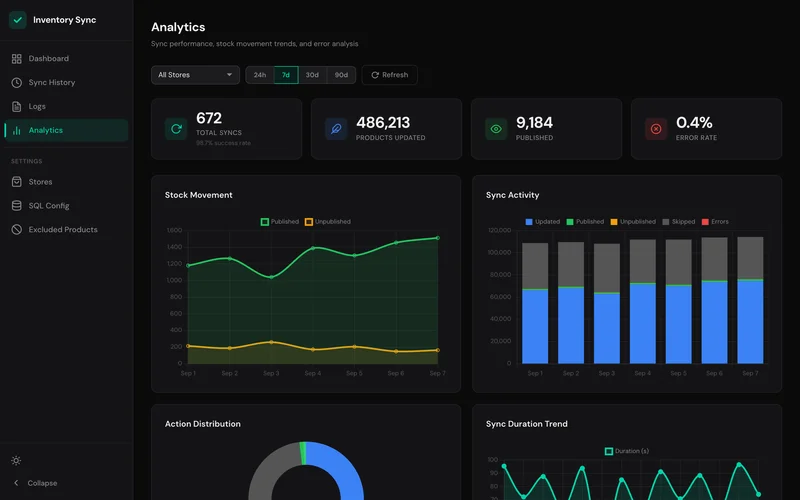Click the Dashboard grid icon
This screenshot has height=500, width=800.
16,59
